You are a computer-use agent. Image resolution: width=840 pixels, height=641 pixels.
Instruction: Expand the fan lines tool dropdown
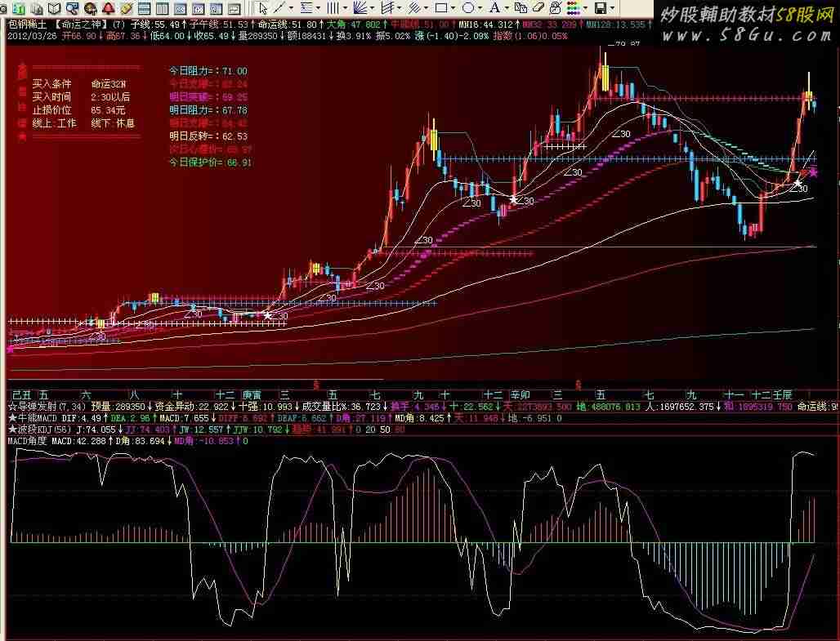[x=372, y=8]
